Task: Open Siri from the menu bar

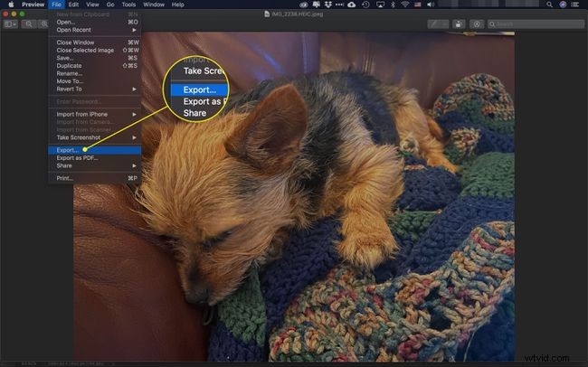Action: 563,5
